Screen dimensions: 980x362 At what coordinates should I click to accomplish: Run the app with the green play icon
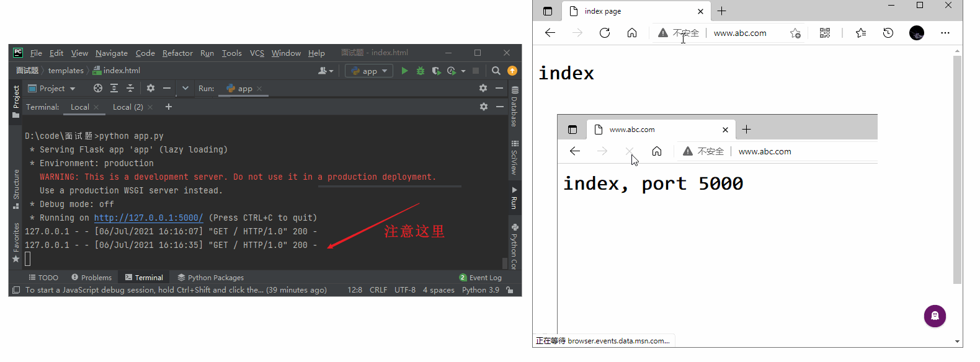pyautogui.click(x=404, y=71)
